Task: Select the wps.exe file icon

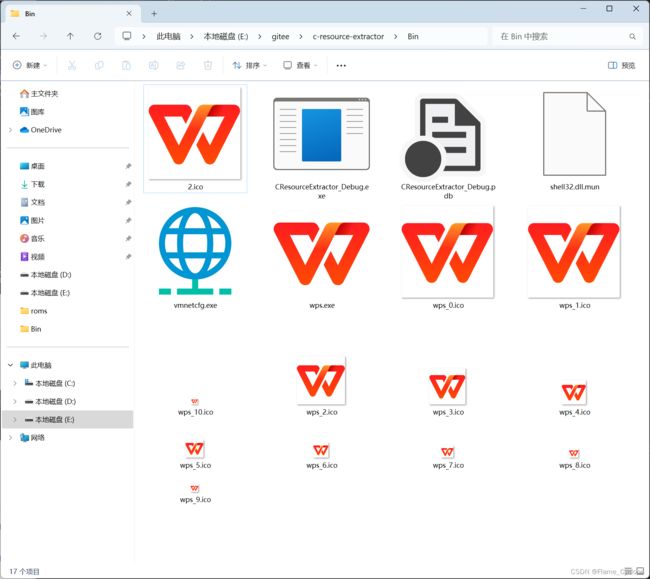Action: [321, 254]
